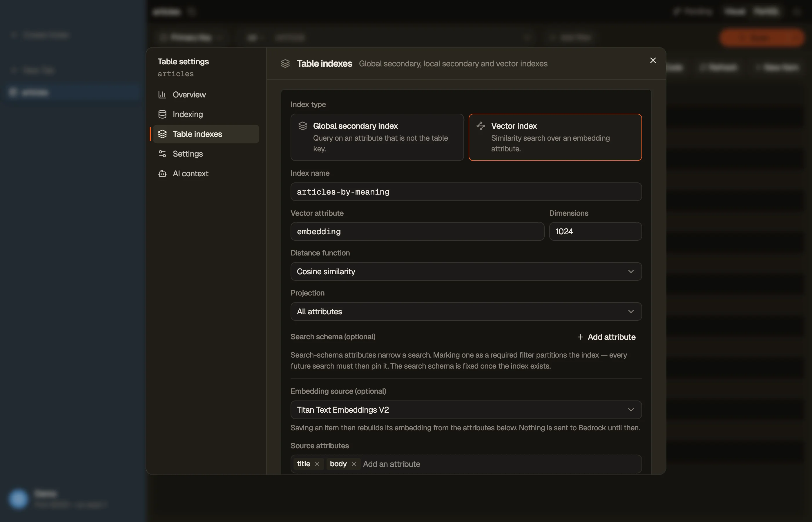Click the All attributes chevron arrow

[x=631, y=311]
